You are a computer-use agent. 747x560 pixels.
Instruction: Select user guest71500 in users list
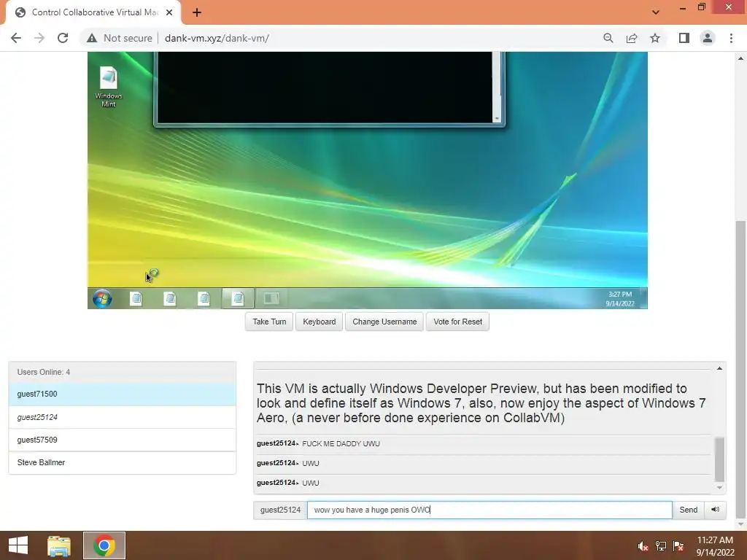tap(123, 394)
